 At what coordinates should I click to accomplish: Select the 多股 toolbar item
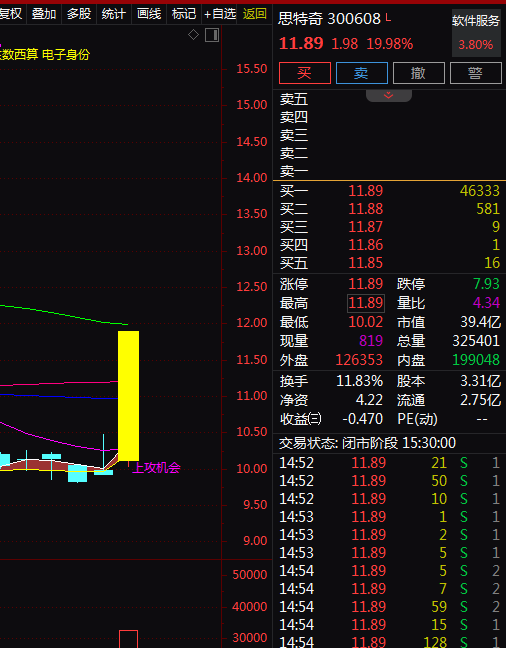click(79, 14)
